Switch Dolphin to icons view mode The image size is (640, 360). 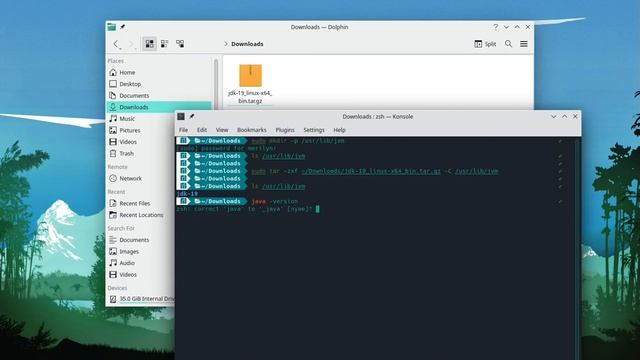point(149,44)
